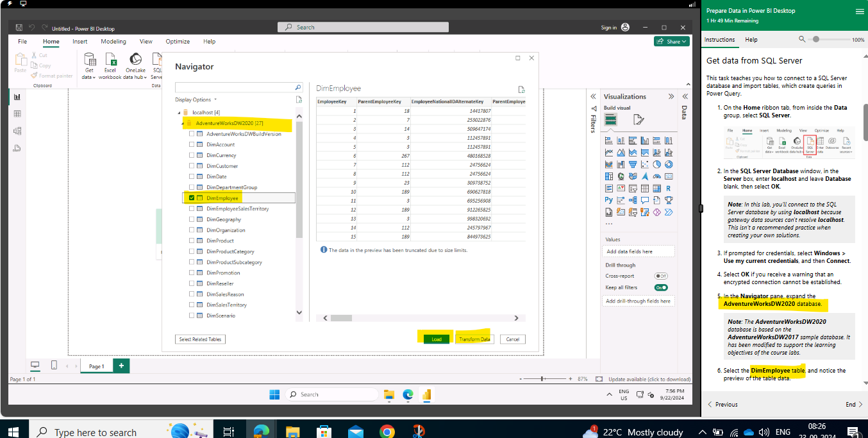Screen dimensions: 868x438
Task: Click Cancel in the Navigator dialog
Action: (513, 339)
